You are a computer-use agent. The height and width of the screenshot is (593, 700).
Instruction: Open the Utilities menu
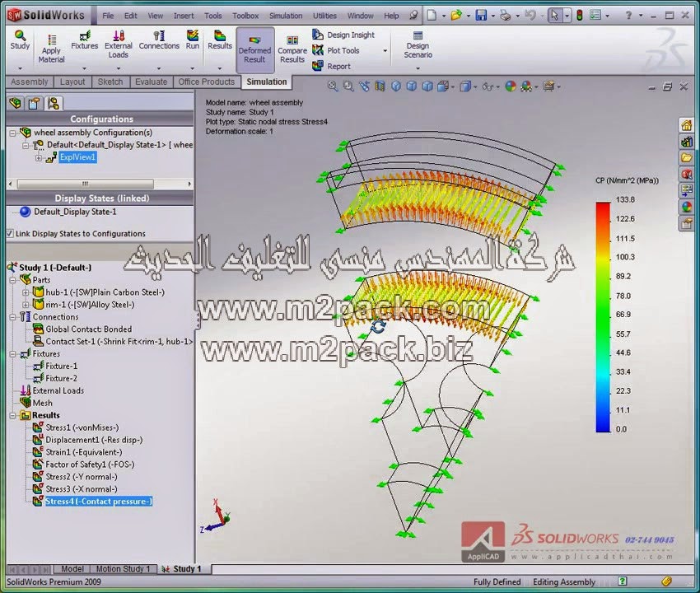click(324, 16)
